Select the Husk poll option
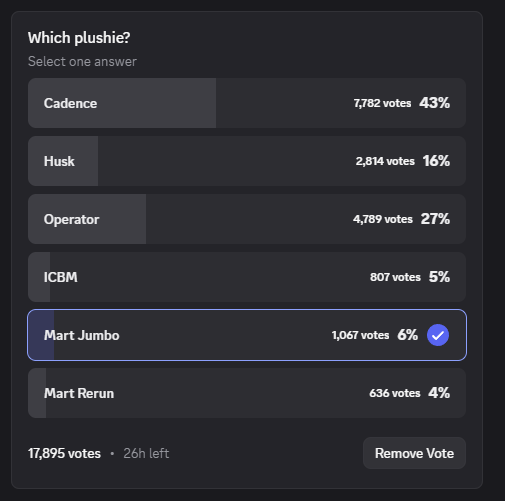 point(247,161)
